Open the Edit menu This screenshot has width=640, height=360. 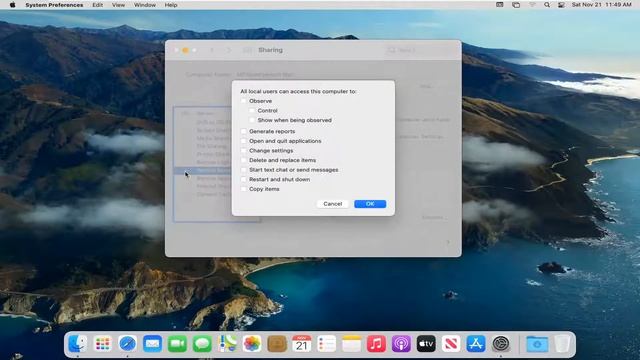pyautogui.click(x=98, y=5)
